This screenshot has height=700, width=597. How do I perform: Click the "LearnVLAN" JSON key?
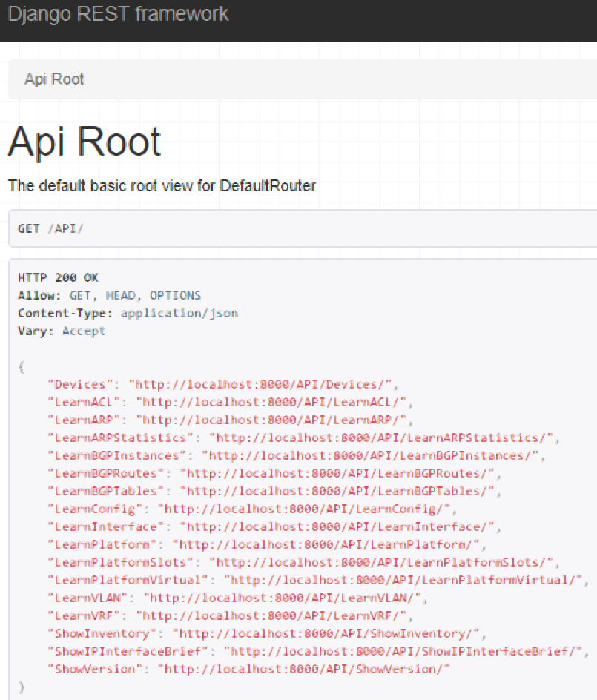pyautogui.click(x=88, y=598)
